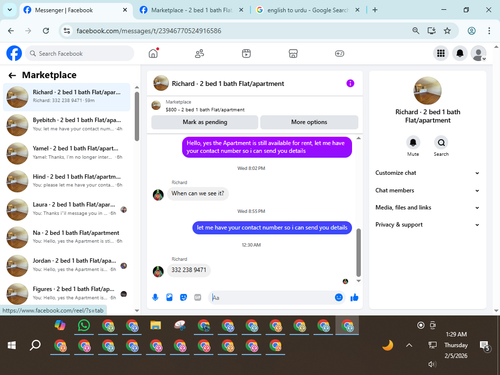Viewport: 500px width, 375px height.
Task: Open Chrome three-dot menu
Action: (489, 31)
